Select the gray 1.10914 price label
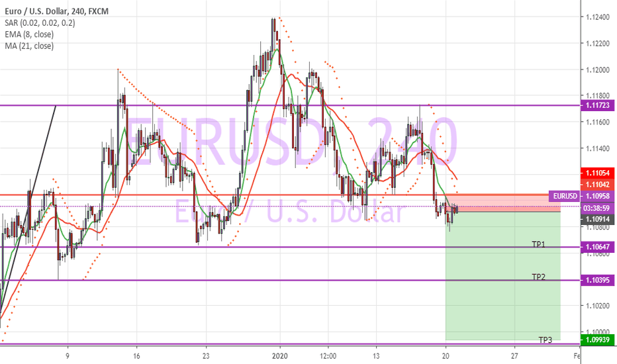This screenshot has height=364, width=617. (596, 218)
